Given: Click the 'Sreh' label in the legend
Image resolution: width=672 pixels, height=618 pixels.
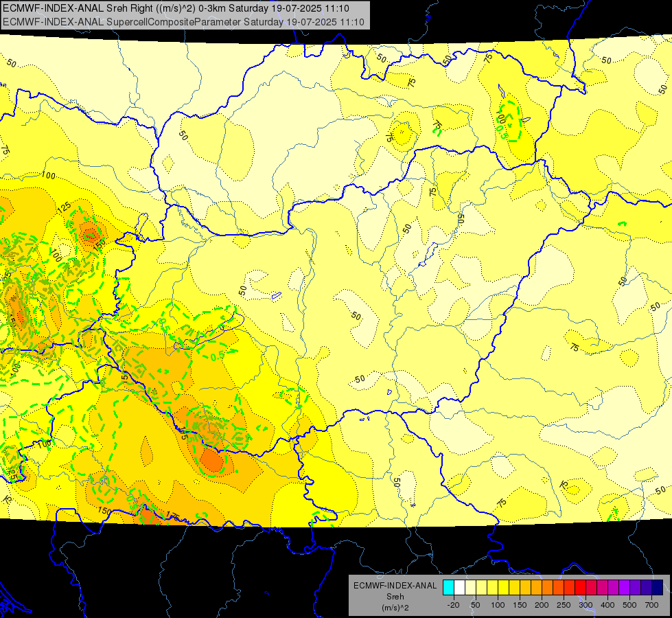Looking at the screenshot, I should pos(395,597).
